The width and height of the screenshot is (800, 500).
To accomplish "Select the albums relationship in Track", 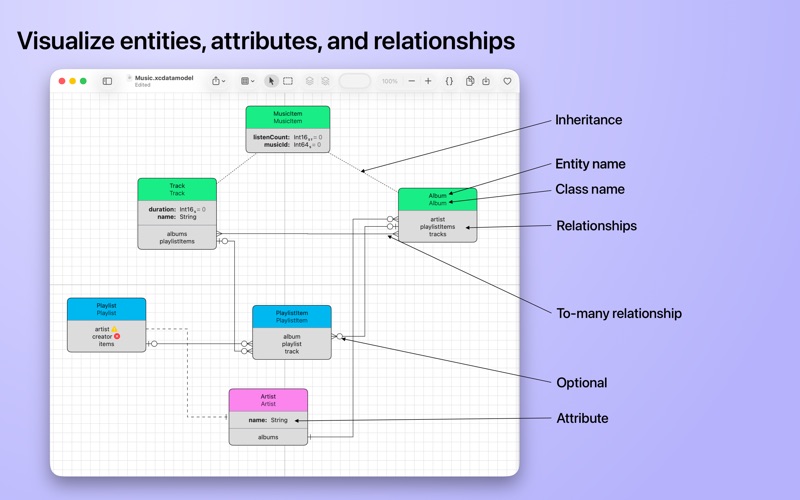I will [x=177, y=234].
